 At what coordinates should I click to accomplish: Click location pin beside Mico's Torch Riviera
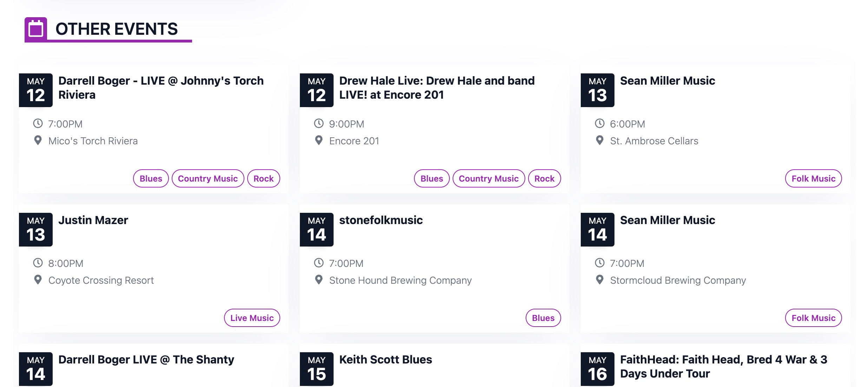[38, 140]
